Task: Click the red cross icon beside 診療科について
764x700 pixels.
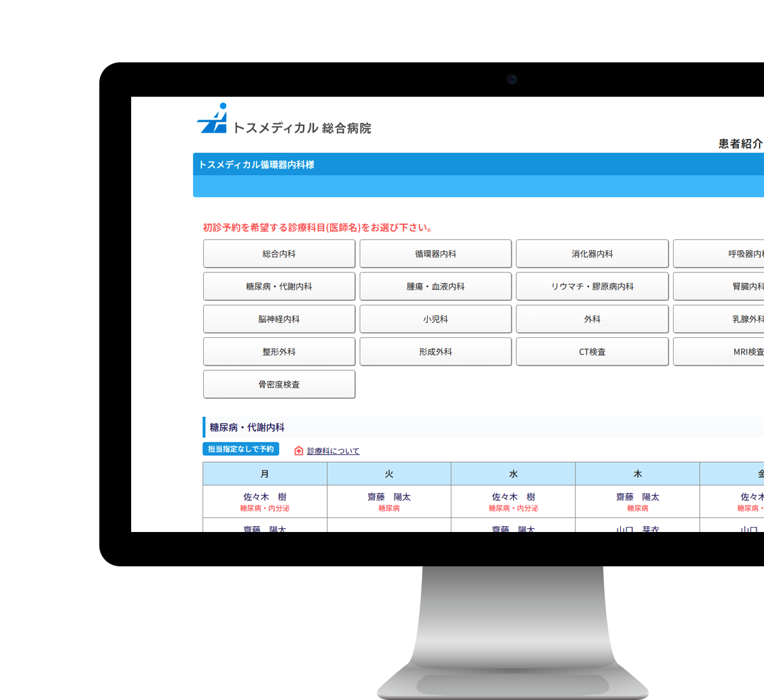Action: (x=299, y=451)
